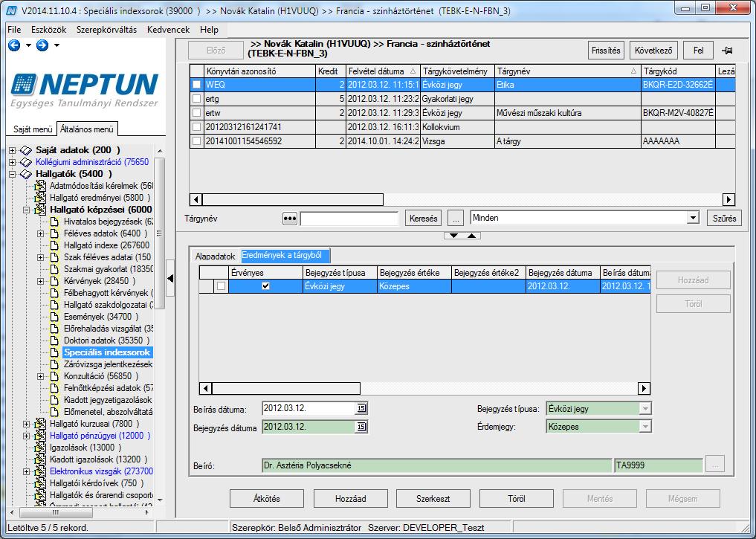Click the Átkötés button
The width and height of the screenshot is (756, 539).
tap(267, 499)
